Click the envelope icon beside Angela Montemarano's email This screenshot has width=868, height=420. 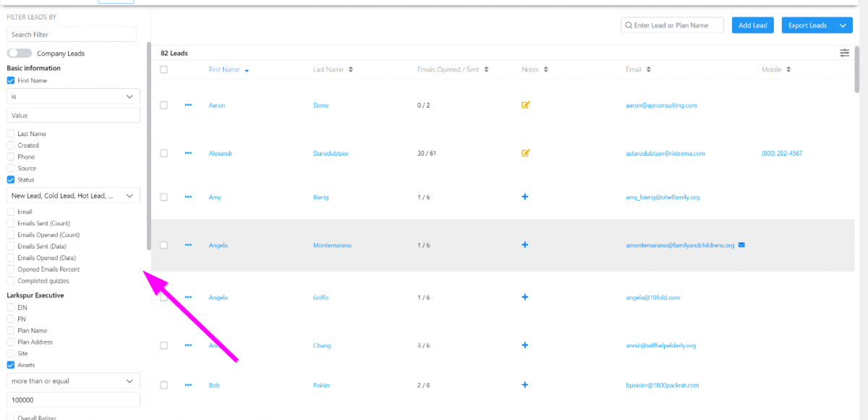741,245
